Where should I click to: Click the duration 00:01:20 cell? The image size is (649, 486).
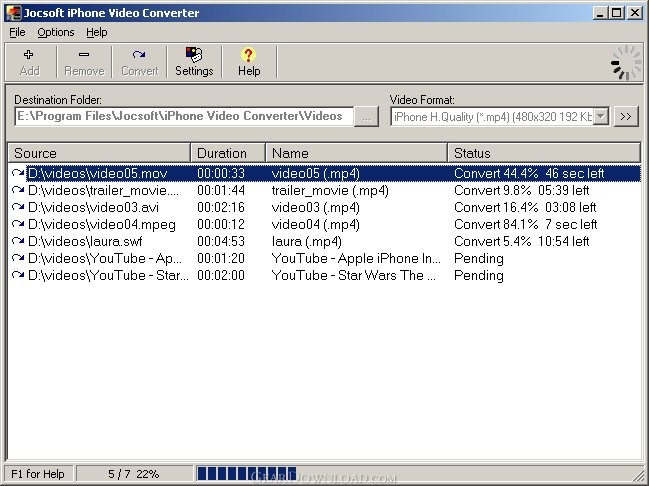point(221,258)
